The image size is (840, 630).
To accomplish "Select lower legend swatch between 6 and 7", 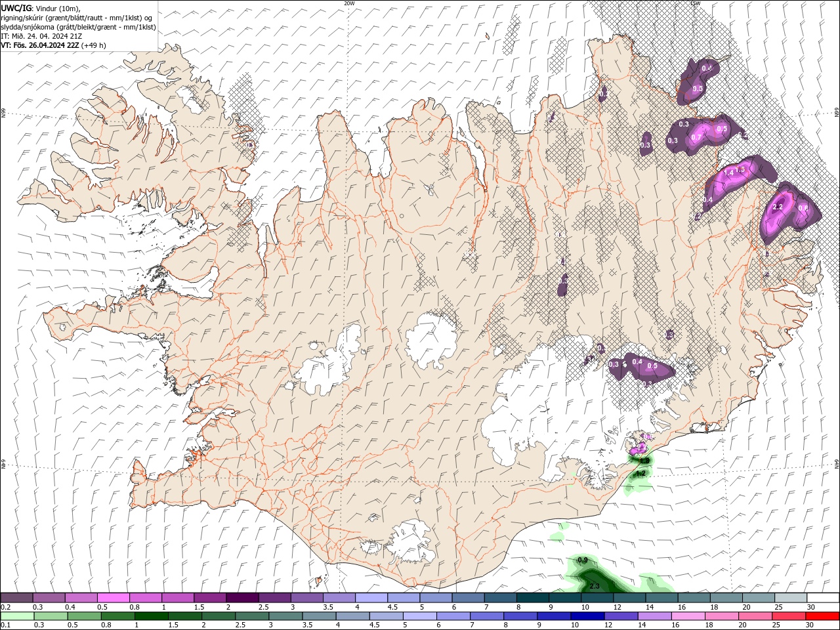I will pos(453,616).
